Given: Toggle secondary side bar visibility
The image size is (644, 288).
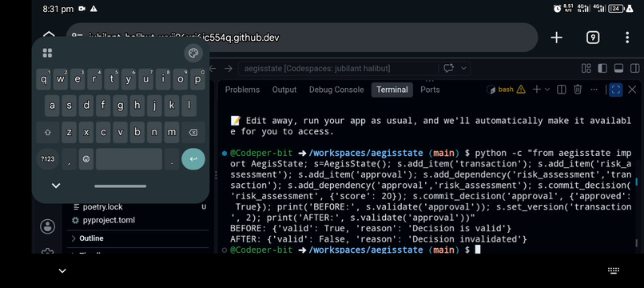Looking at the screenshot, I should [634, 68].
